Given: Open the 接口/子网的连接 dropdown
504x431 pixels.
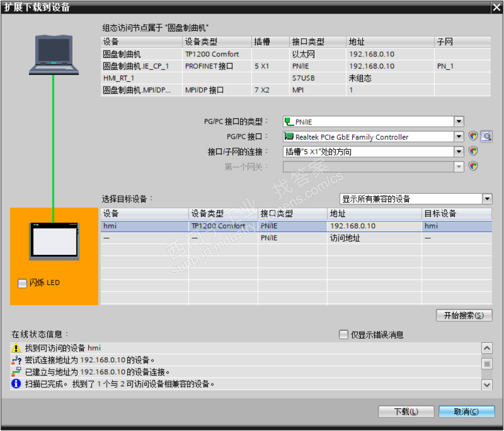Looking at the screenshot, I should [x=459, y=151].
